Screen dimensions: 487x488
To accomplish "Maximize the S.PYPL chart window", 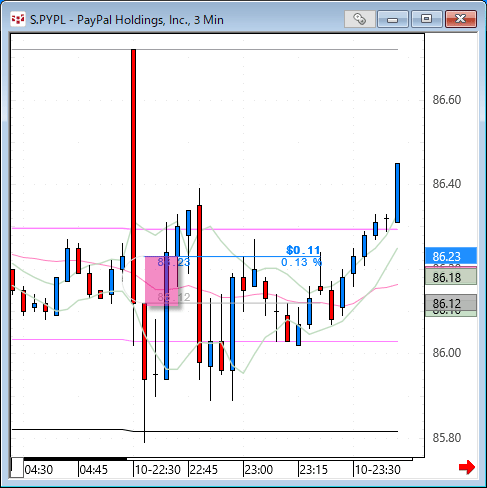I will click(426, 19).
